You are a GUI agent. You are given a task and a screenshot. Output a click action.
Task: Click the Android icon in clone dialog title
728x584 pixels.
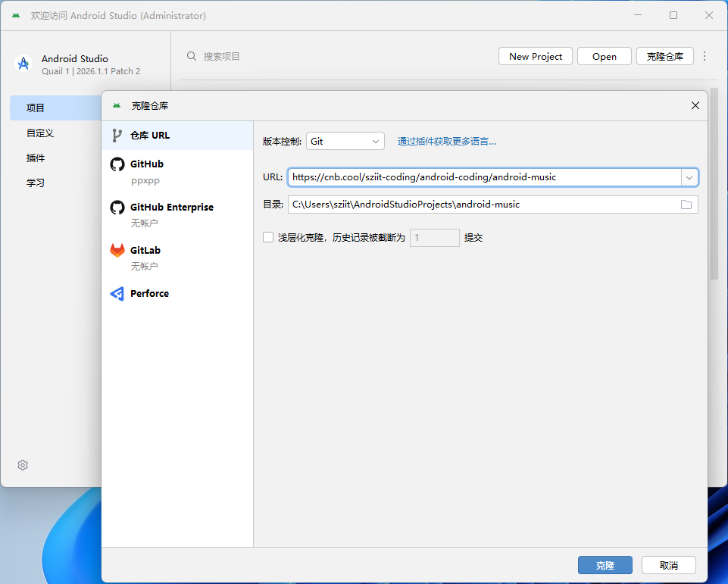pos(117,106)
